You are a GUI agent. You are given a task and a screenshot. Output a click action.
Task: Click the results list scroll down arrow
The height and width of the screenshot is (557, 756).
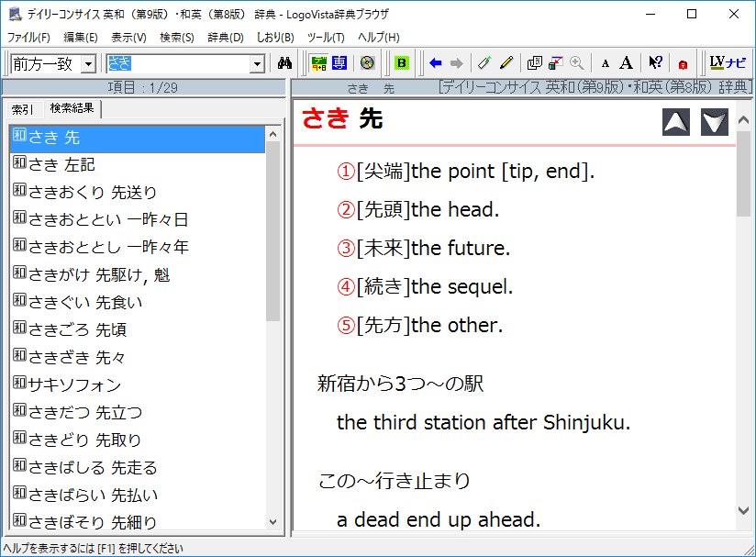point(272,521)
